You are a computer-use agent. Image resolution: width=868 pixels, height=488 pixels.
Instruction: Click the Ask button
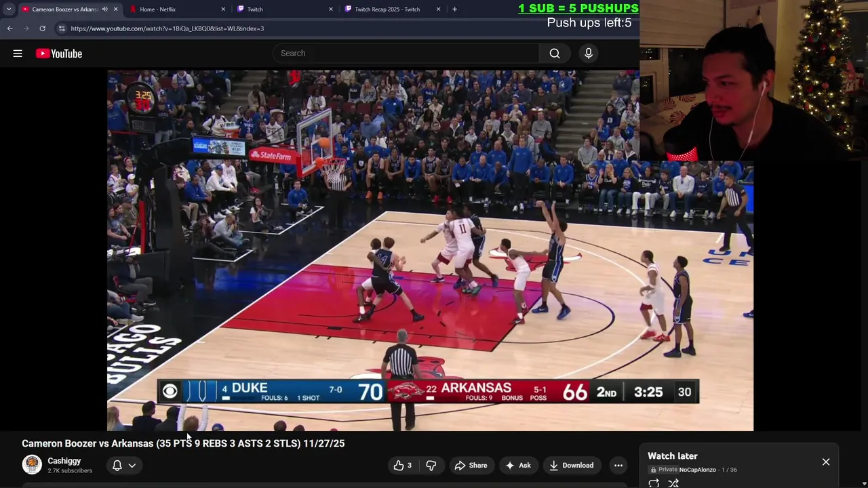pyautogui.click(x=517, y=466)
